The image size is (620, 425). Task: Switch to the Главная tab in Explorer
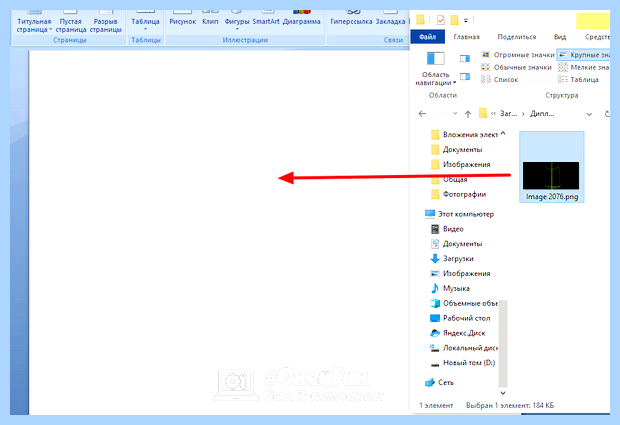(x=466, y=37)
